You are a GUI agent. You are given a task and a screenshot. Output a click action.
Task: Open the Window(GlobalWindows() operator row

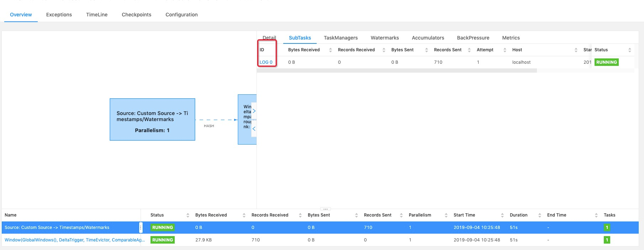(x=320, y=240)
